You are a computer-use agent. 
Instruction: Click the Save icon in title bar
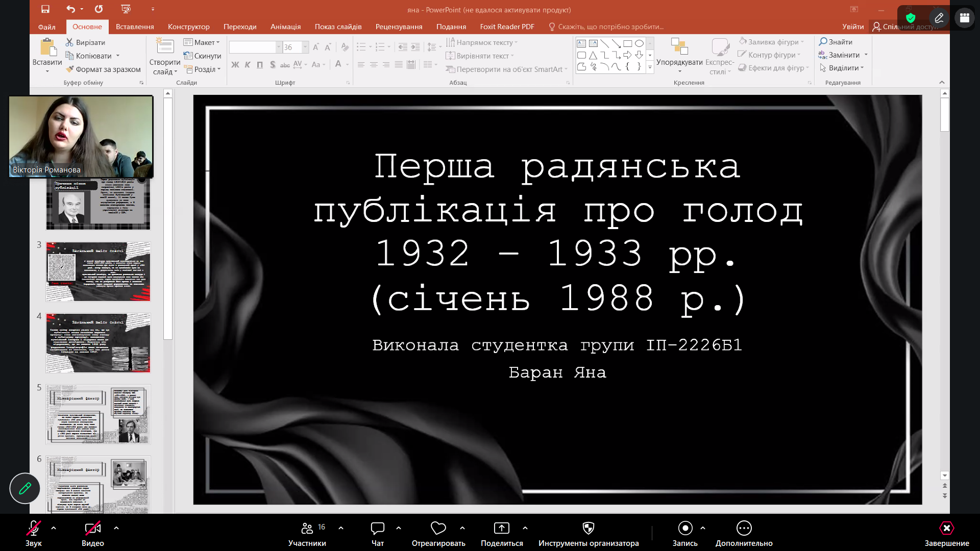tap(45, 9)
